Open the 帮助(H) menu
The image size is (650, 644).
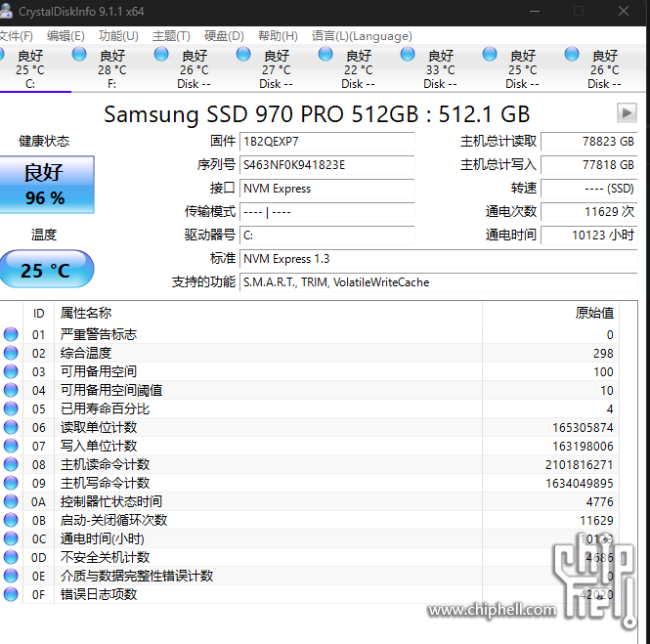click(x=278, y=36)
